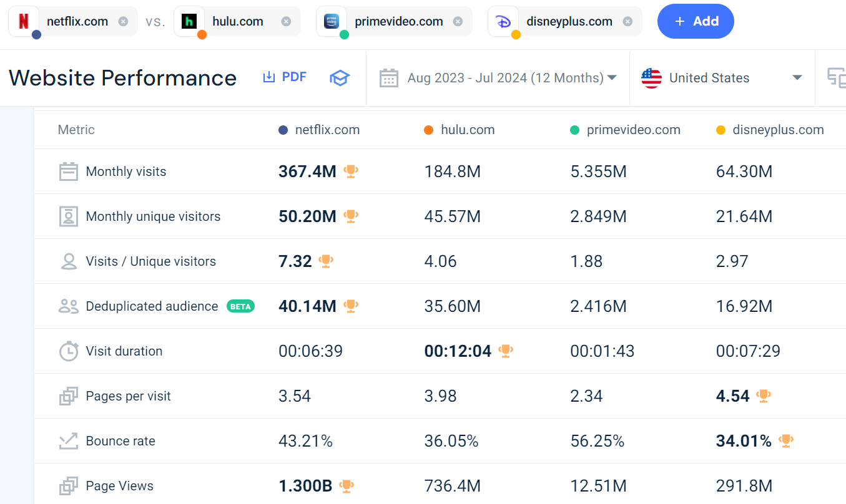Click the 184.8M hulu monthly visits value
The height and width of the screenshot is (504, 846).
(x=453, y=172)
